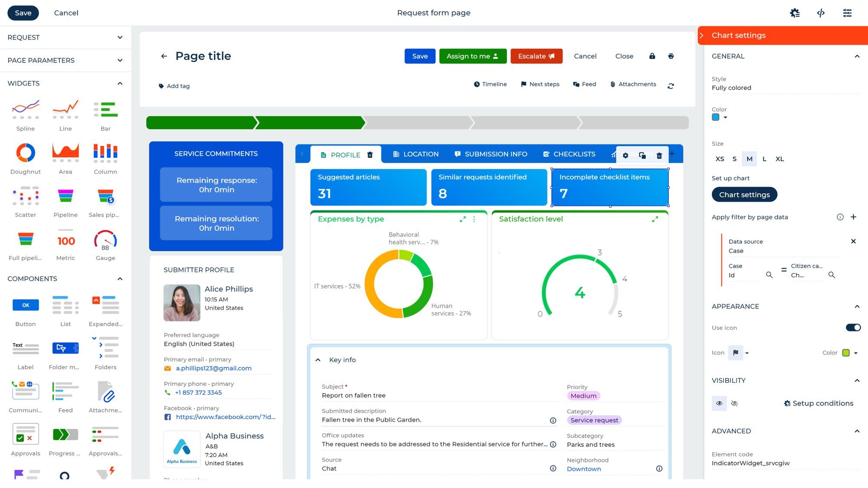Screen dimensions: 868x488
Task: Pick the Doughnut chart widget
Action: click(x=26, y=158)
